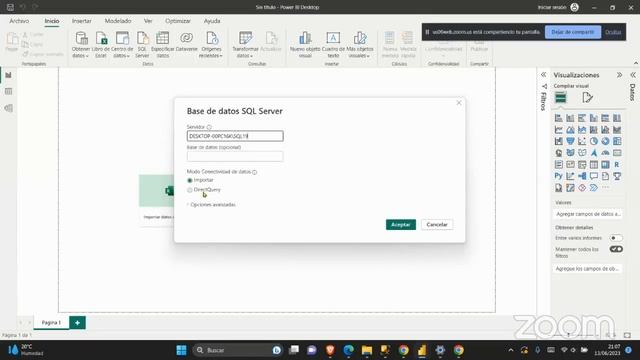Open Más objetos visuales dropdown
Screen dimensions: 640x360
click(360, 44)
